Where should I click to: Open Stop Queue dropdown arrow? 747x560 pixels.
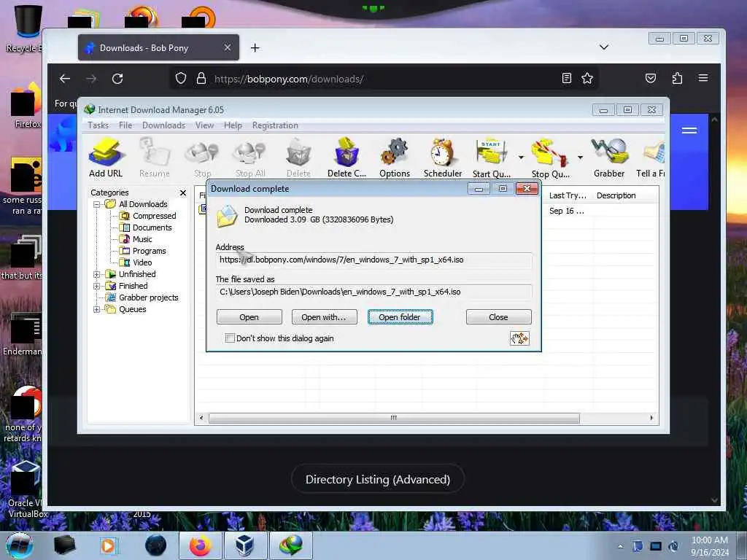580,157
